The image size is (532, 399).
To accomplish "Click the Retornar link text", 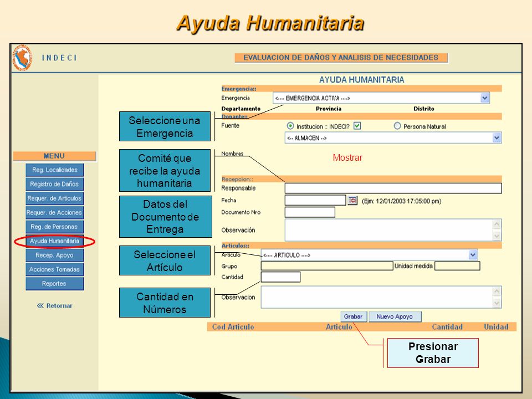I will coord(59,306).
